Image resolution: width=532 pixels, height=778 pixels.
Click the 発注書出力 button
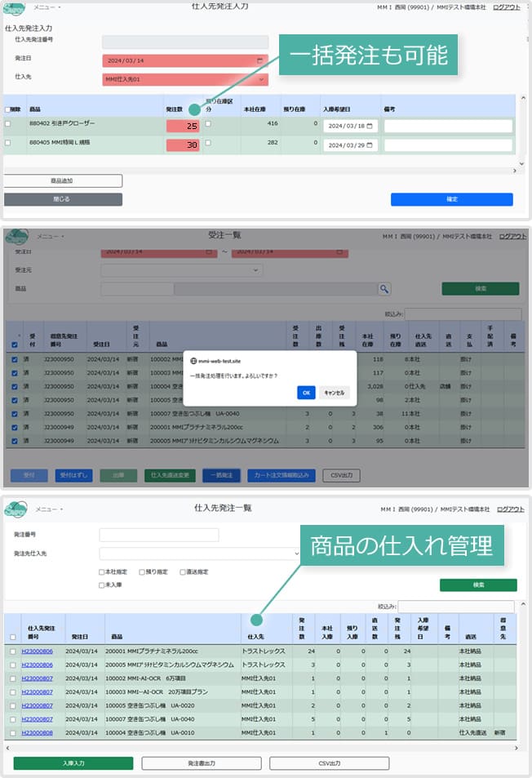coord(202,763)
